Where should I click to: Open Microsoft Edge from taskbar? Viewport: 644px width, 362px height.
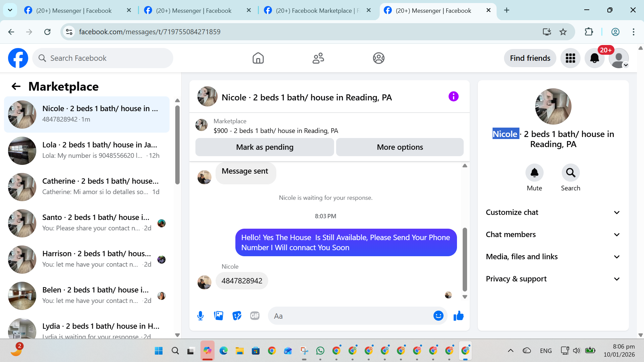click(223, 351)
